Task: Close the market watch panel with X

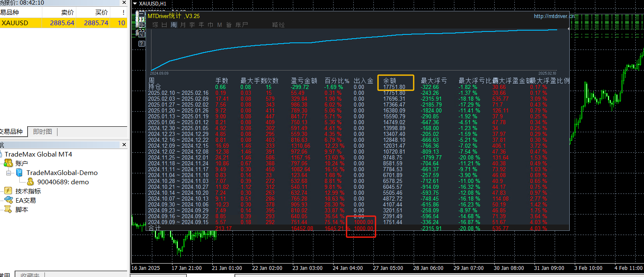Action: 124,3
